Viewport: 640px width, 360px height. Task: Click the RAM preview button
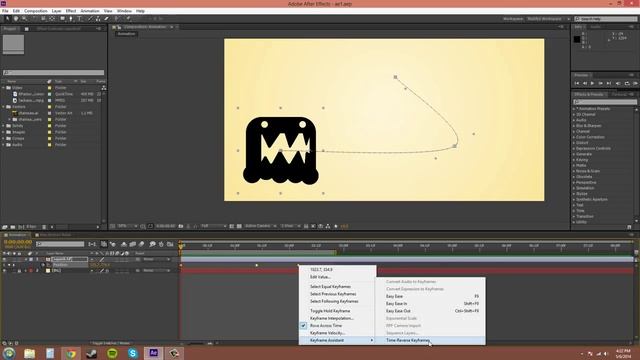[x=636, y=83]
